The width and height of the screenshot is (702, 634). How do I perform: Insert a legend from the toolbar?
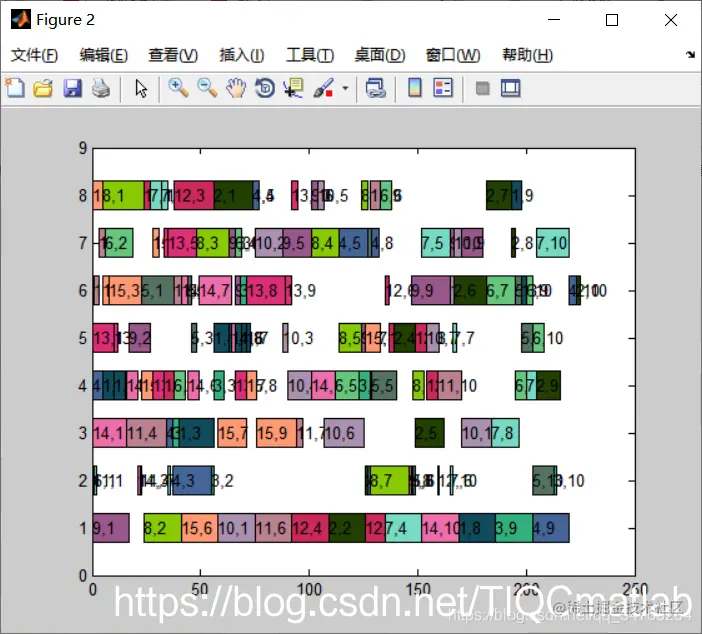pyautogui.click(x=443, y=88)
